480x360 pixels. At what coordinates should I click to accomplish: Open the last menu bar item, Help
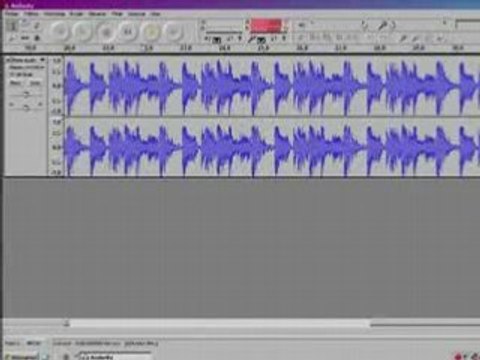155,14
